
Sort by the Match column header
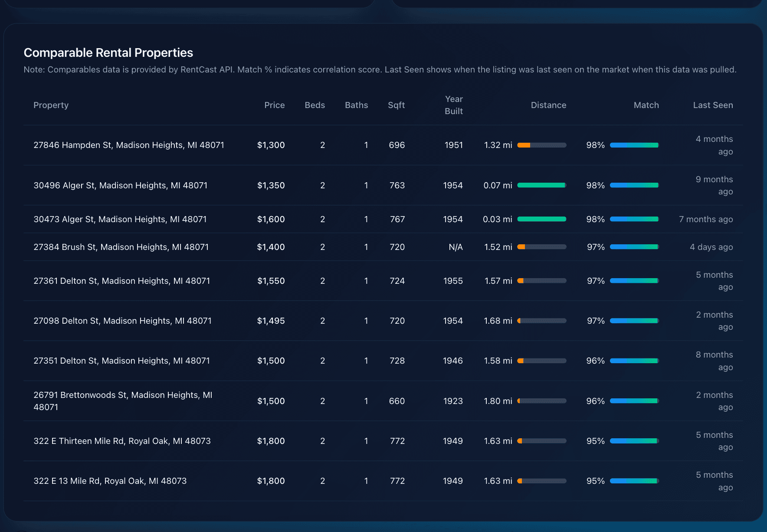pyautogui.click(x=646, y=105)
